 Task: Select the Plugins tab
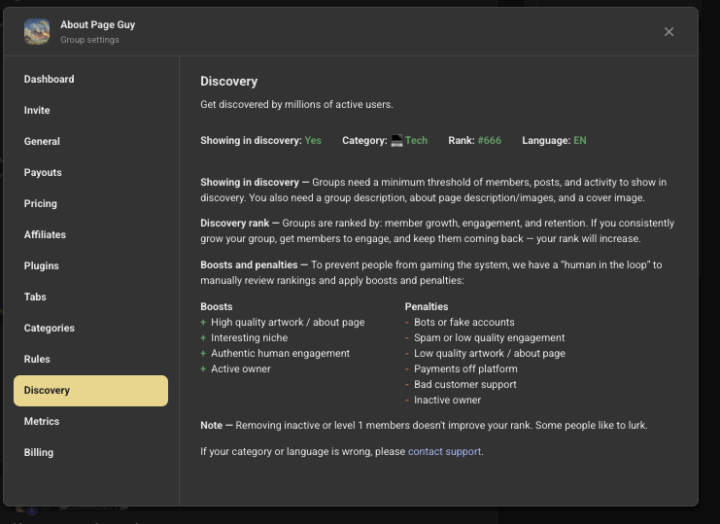pyautogui.click(x=42, y=265)
